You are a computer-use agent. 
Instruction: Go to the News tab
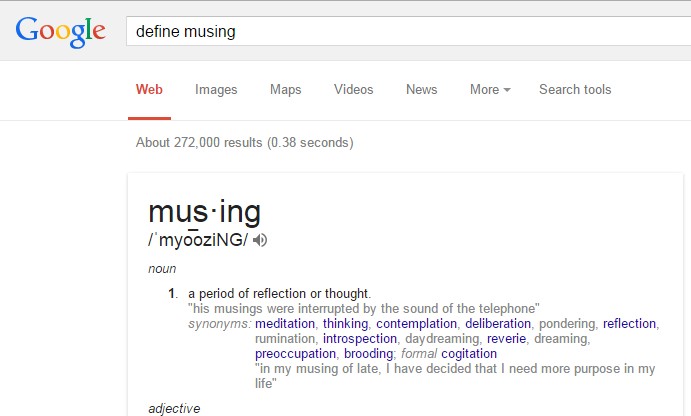pyautogui.click(x=421, y=90)
